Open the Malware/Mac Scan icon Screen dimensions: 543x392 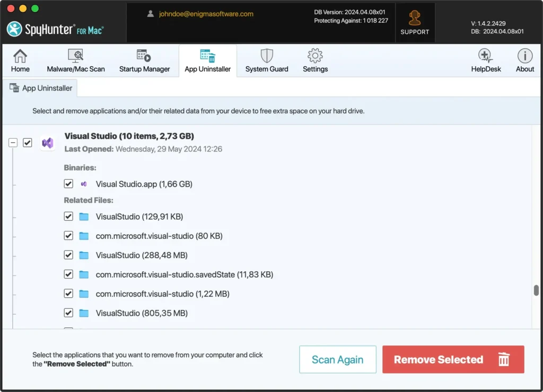point(75,56)
